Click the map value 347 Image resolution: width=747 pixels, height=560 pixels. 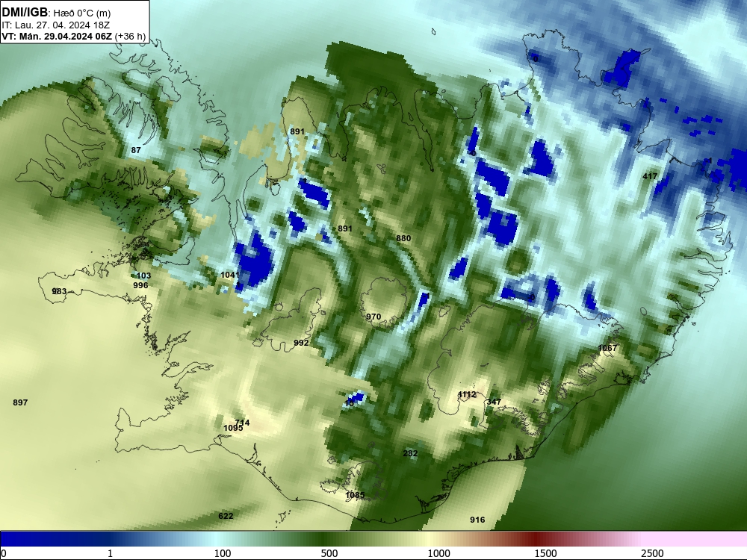coord(494,402)
